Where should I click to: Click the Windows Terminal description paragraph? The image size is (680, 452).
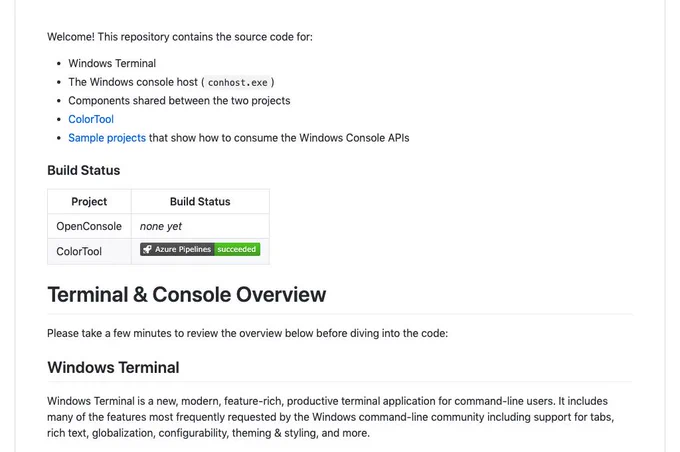[330, 417]
